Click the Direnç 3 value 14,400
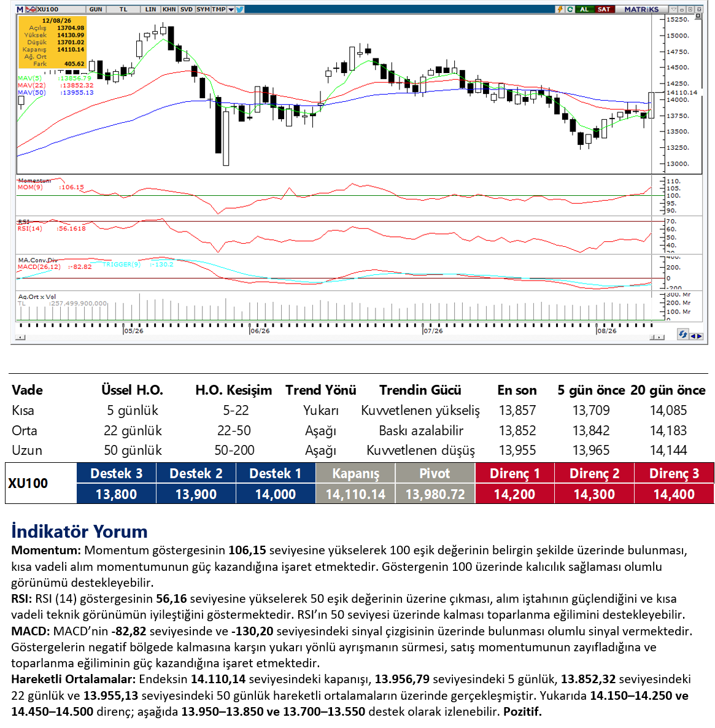 point(674,494)
